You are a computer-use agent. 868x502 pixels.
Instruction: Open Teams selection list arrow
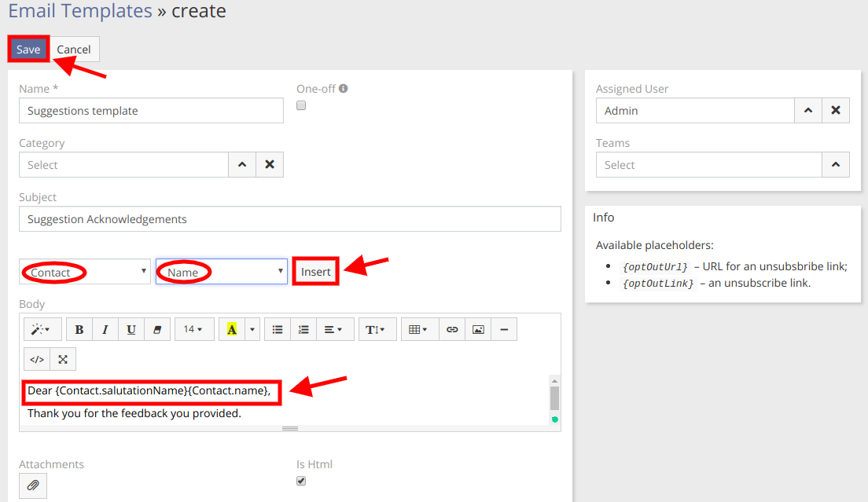(x=836, y=165)
